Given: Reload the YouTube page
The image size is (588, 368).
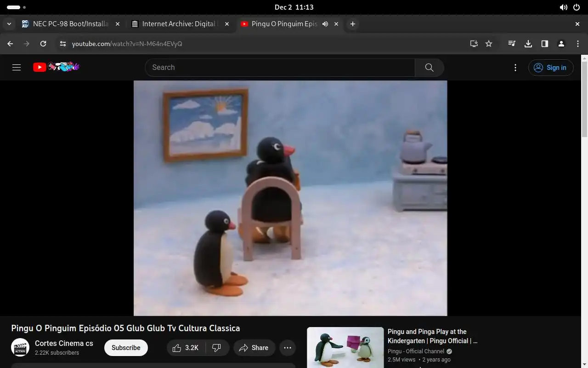Looking at the screenshot, I should click(43, 44).
